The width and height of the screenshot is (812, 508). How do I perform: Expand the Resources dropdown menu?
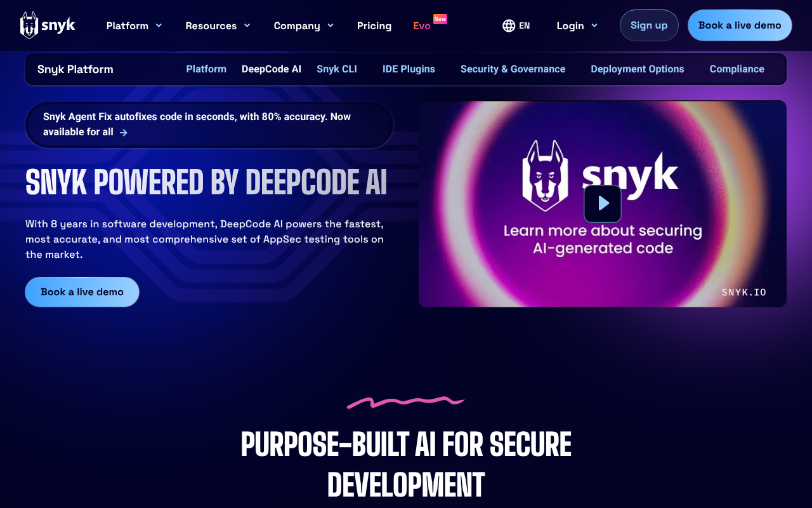[x=218, y=25]
